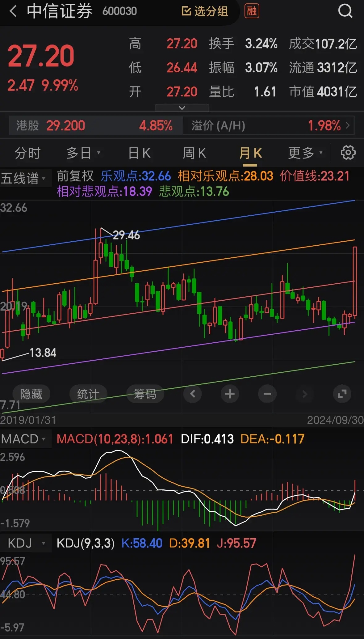Switch to the 周K tab
The width and height of the screenshot is (364, 639).
click(x=194, y=153)
